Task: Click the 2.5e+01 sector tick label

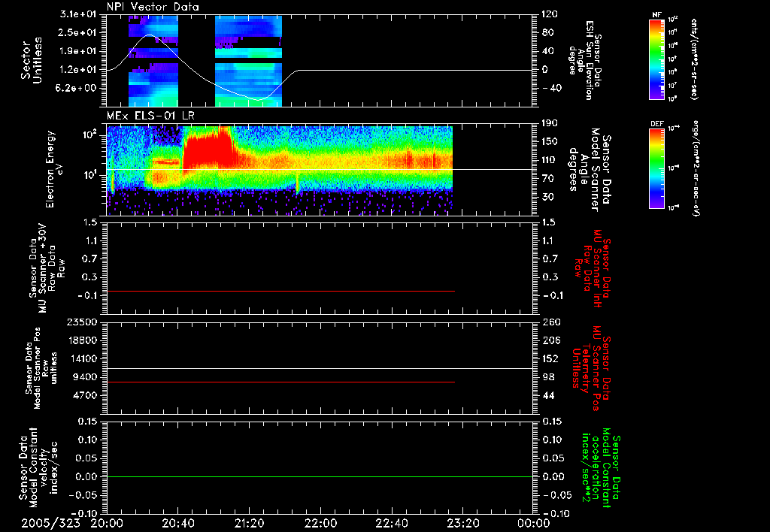Action: (78, 32)
